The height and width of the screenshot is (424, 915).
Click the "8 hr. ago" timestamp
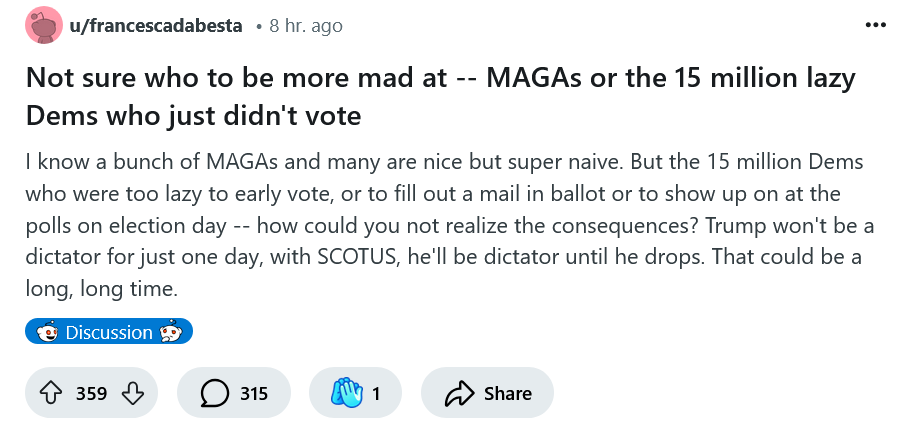[306, 26]
